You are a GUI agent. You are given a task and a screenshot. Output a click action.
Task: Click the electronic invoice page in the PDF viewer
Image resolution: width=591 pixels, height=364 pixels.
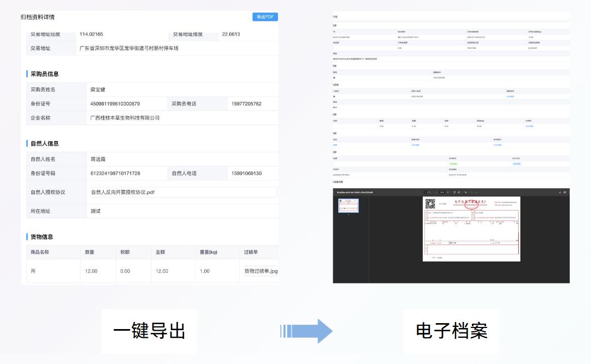pos(471,229)
